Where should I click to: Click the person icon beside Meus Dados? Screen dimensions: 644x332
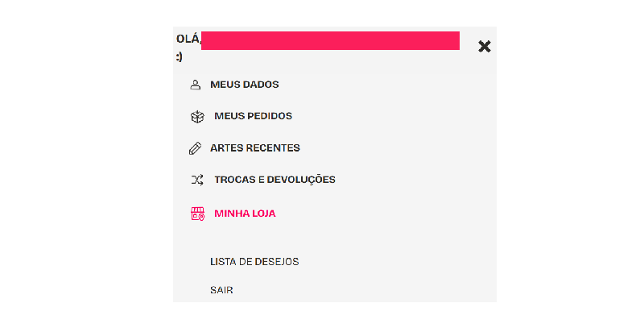pos(196,85)
